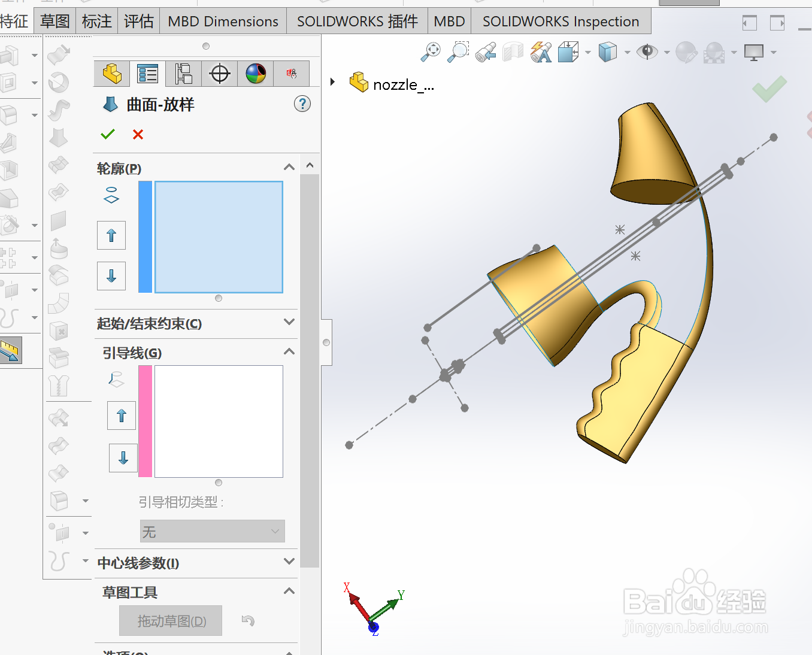Switch to Previous View

[x=486, y=52]
